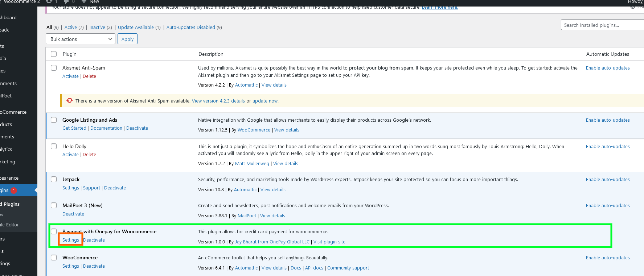View details of MailPoet plugin
644x276 pixels.
click(272, 216)
